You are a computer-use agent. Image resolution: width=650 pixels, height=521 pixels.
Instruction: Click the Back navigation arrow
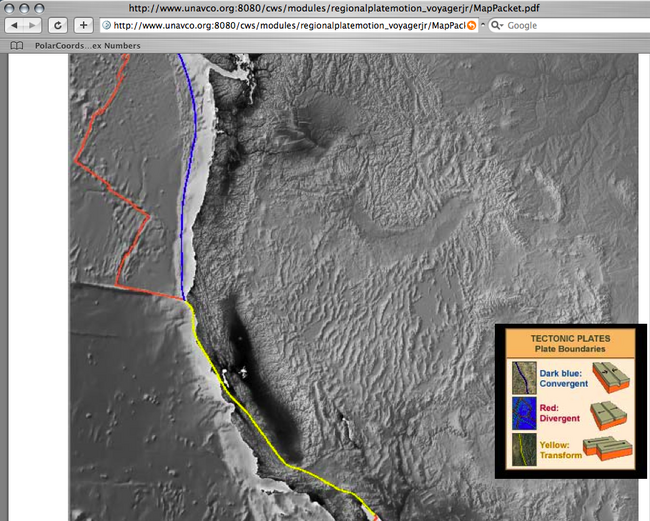click(x=15, y=25)
